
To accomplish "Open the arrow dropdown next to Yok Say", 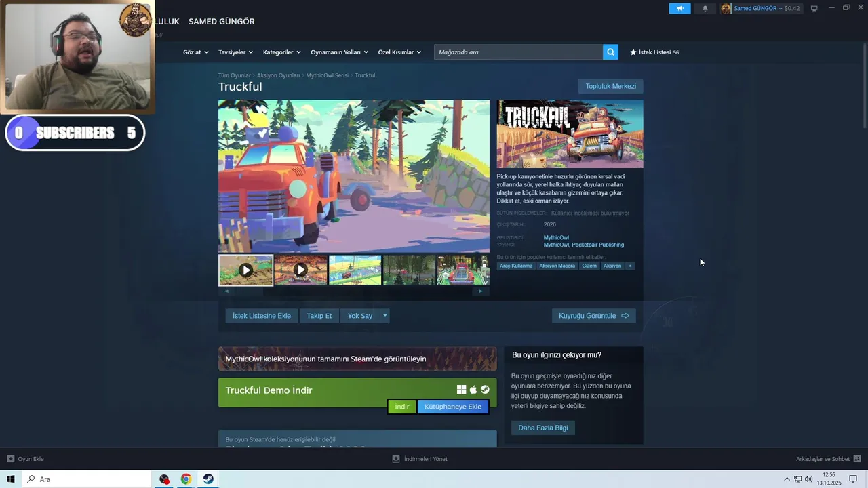I will point(384,316).
